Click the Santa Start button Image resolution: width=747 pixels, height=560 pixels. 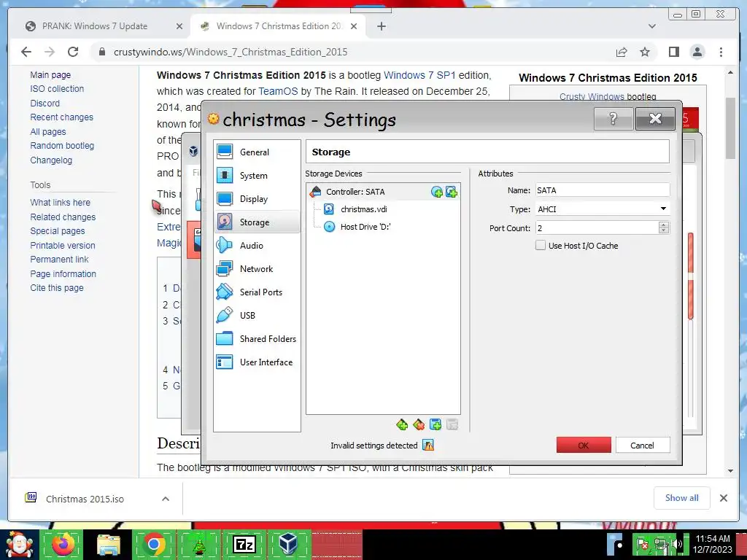tap(20, 544)
